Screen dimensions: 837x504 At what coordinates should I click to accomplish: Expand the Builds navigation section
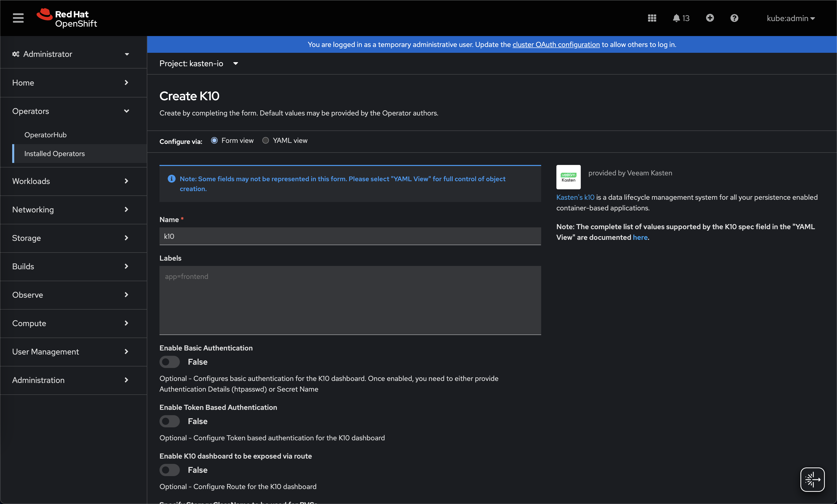coord(73,266)
